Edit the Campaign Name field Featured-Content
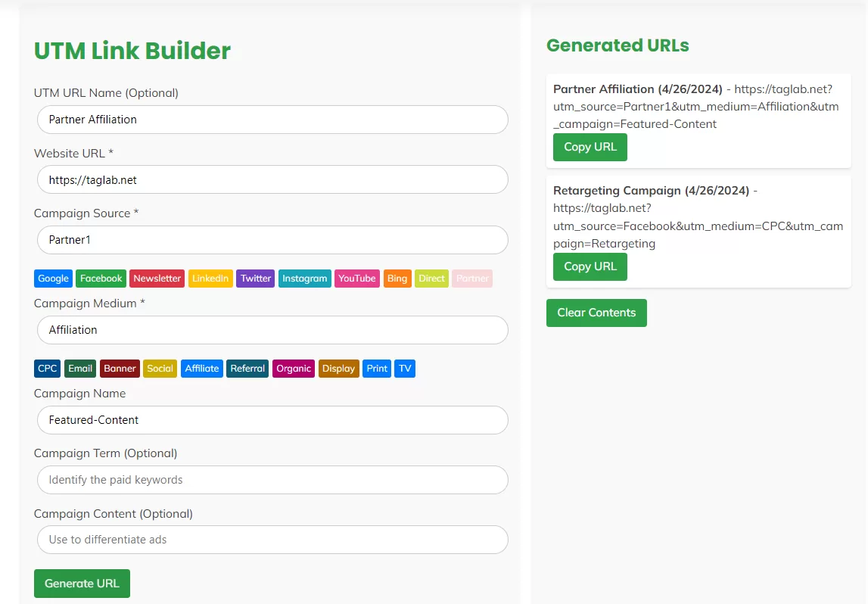This screenshot has height=604, width=868. coord(272,420)
